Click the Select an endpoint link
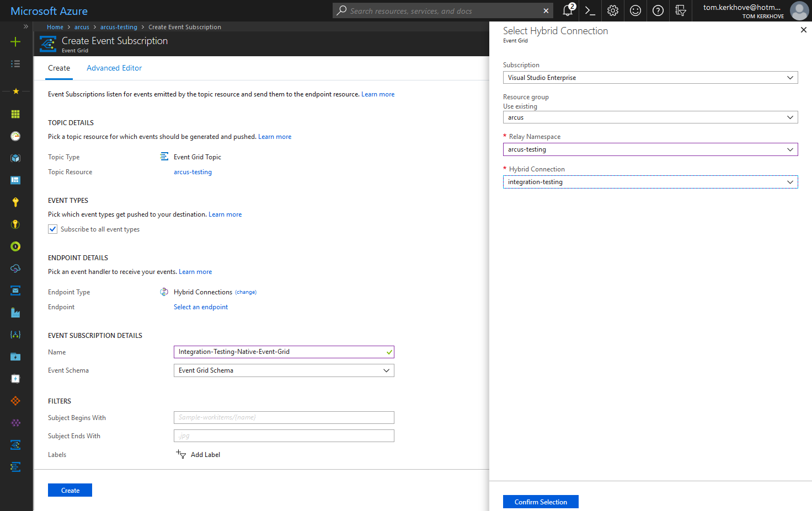812x511 pixels. pos(201,307)
